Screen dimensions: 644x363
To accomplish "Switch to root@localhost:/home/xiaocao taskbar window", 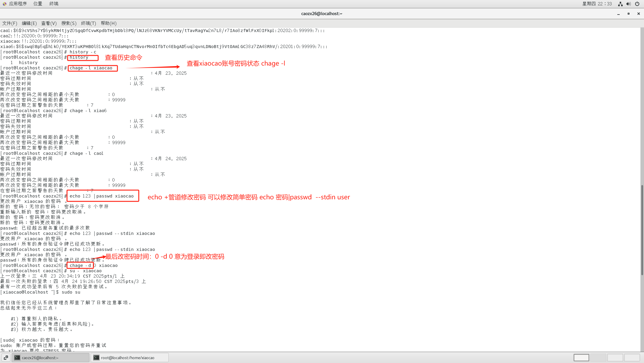I will point(130,358).
